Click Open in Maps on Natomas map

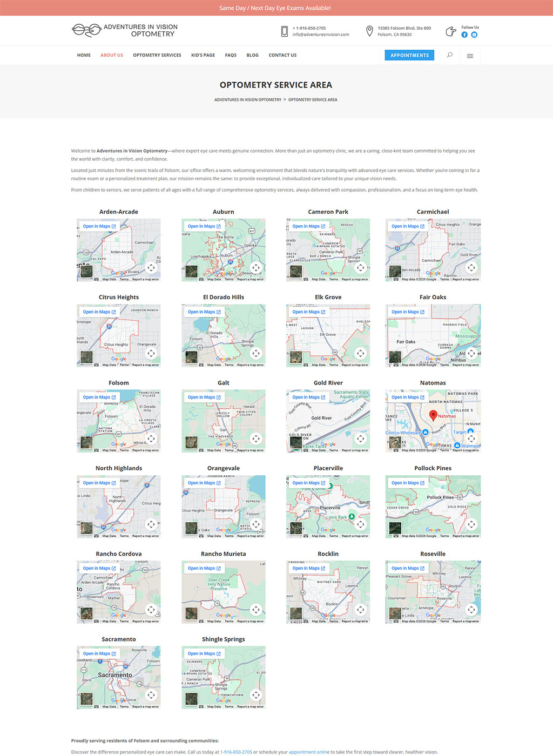[408, 397]
